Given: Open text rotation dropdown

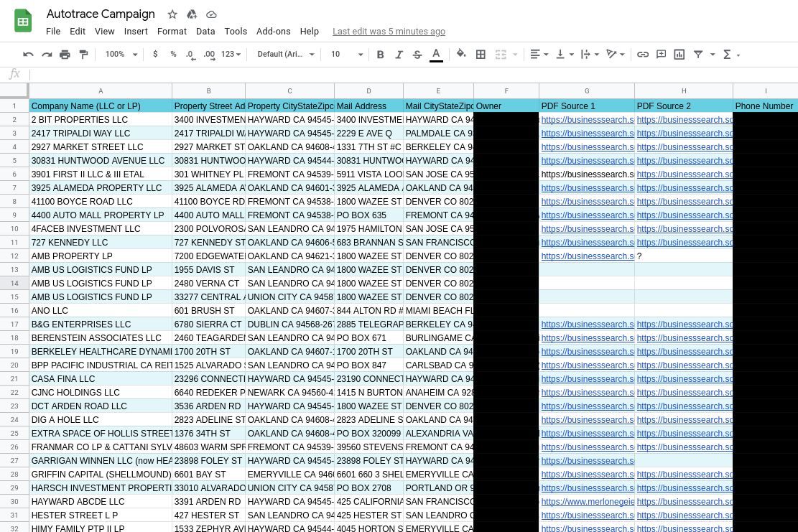Looking at the screenshot, I should [x=616, y=55].
